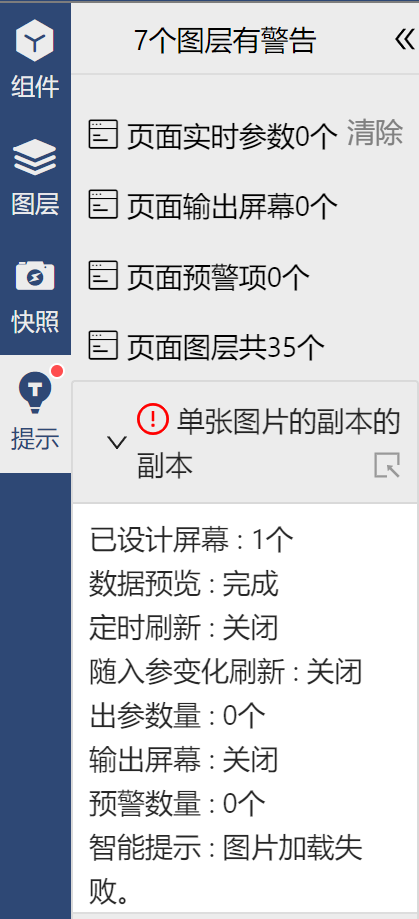This screenshot has width=419, height=919.
Task: Click the 7个图层有警告 header title
Action: (225, 40)
